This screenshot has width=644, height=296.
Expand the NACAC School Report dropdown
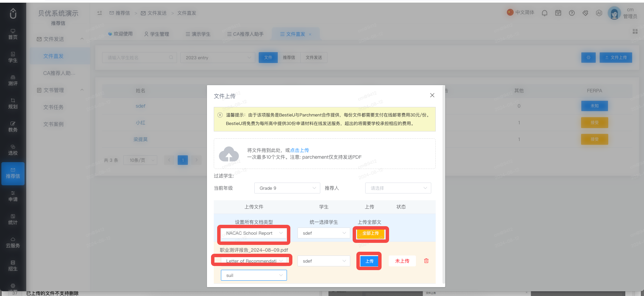click(x=254, y=233)
